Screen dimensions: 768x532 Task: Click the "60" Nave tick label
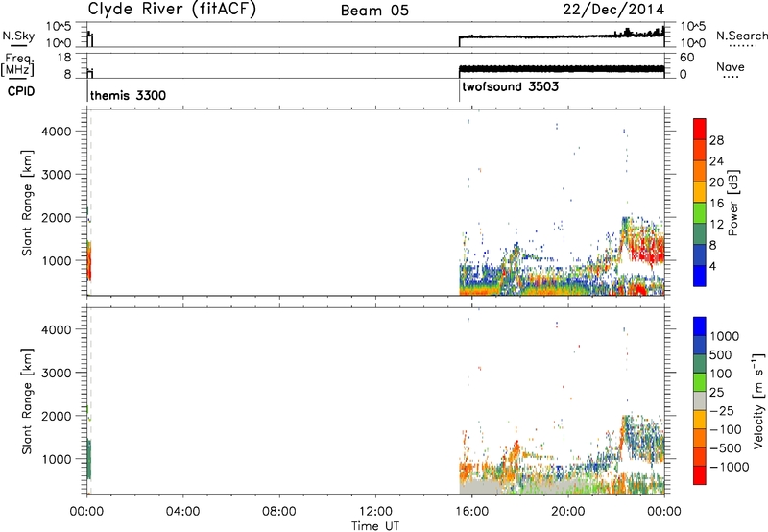point(686,58)
